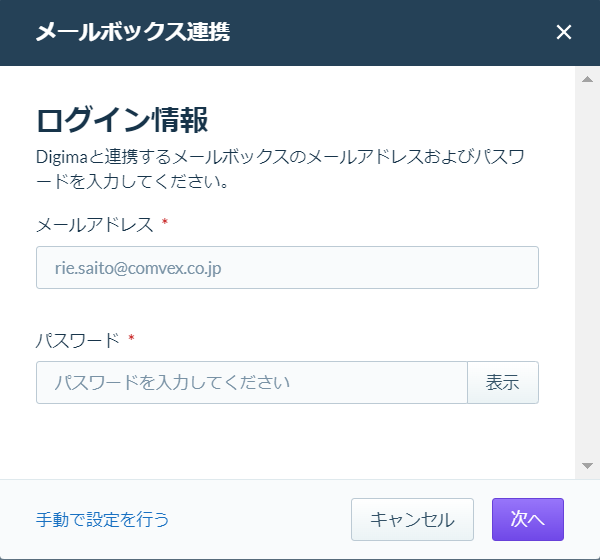Click the vertical scrollbar track
Screen dimensions: 600x560
(587, 273)
